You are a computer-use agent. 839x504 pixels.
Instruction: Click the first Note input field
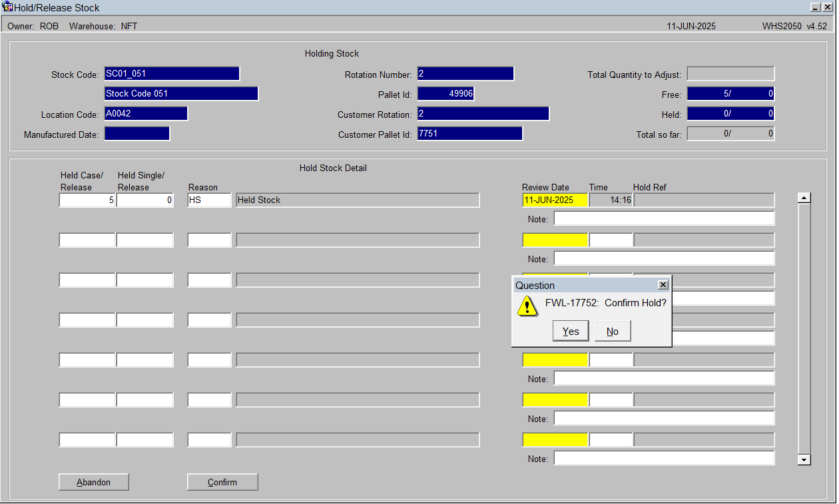[x=664, y=218]
